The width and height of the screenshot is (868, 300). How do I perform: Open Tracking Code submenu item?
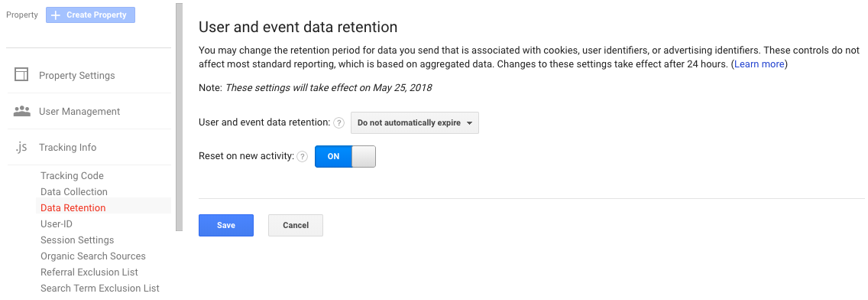pyautogui.click(x=72, y=175)
